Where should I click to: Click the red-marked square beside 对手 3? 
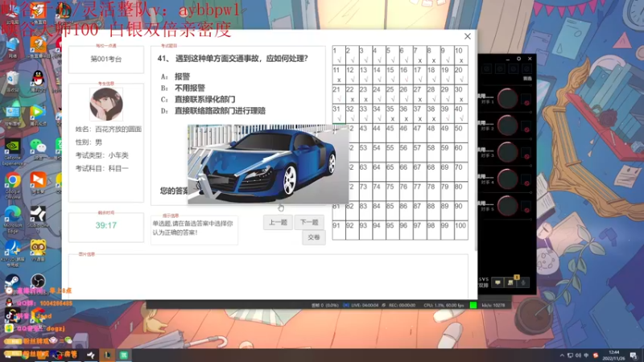(526, 153)
